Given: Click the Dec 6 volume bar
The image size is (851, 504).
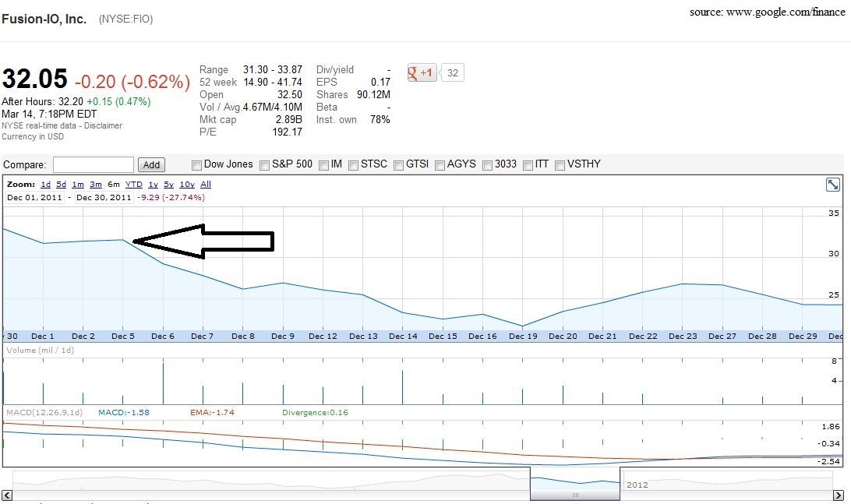Looking at the screenshot, I should (163, 383).
